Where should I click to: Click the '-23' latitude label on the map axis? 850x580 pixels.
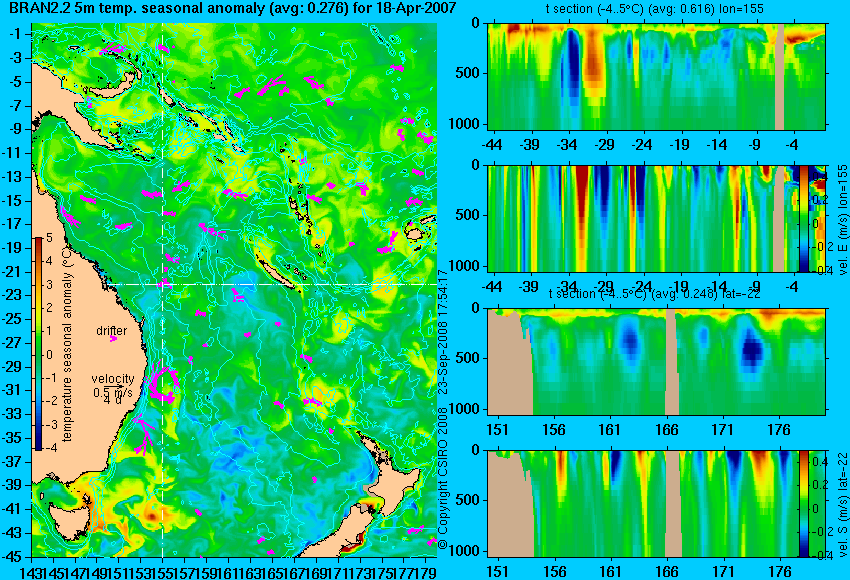click(12, 295)
